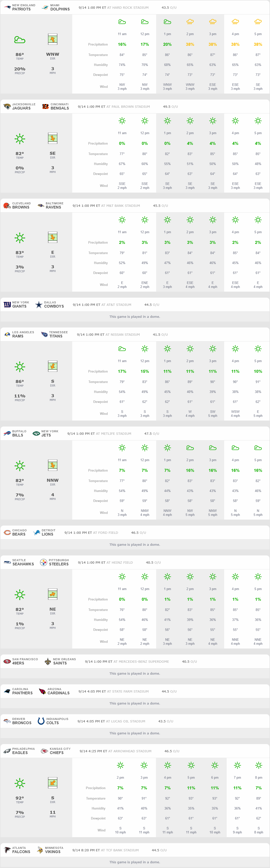Click the 16% precipitation at 2 pm for Bills-Jets
The width and height of the screenshot is (270, 868).
coord(190,470)
